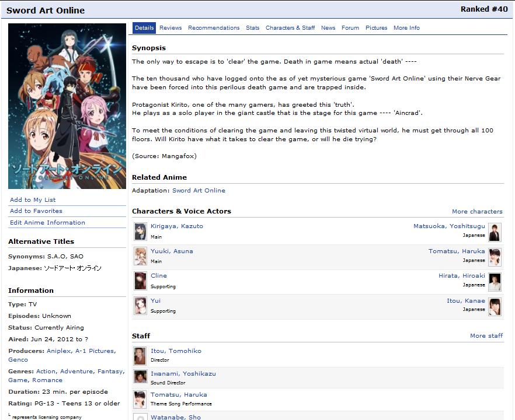This screenshot has height=420, width=515.
Task: Open voice actor Matsuoka, Yoshitsugu
Action: click(449, 226)
